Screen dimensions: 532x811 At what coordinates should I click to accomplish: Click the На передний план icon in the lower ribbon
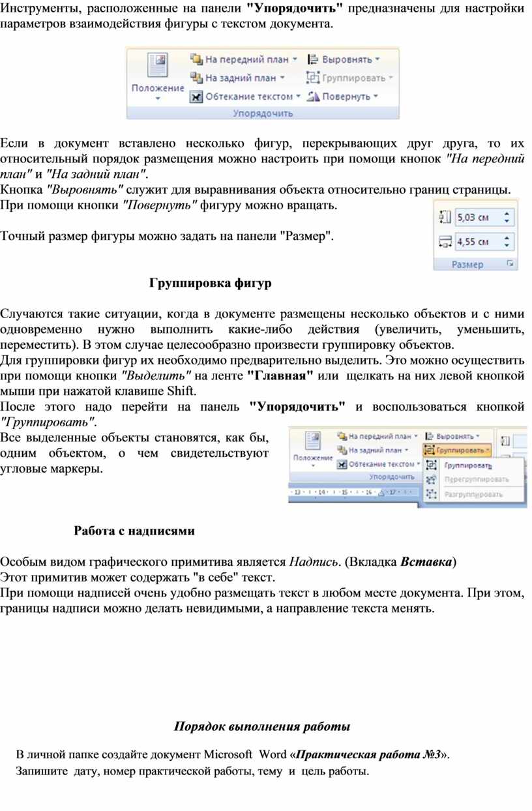pos(342,435)
